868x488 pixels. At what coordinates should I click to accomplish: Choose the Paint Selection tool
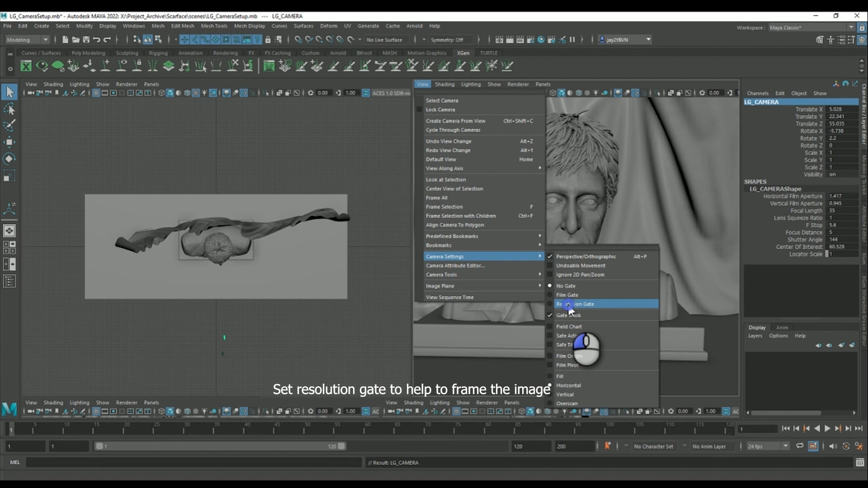pyautogui.click(x=9, y=126)
